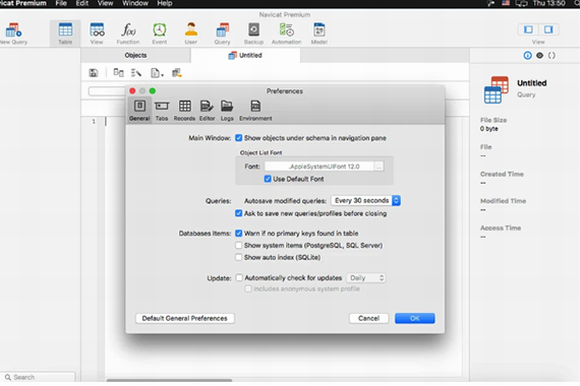Viewport: 580px width, 386px height.
Task: Open the Every 30 seconds autosave dropdown
Action: tap(365, 200)
